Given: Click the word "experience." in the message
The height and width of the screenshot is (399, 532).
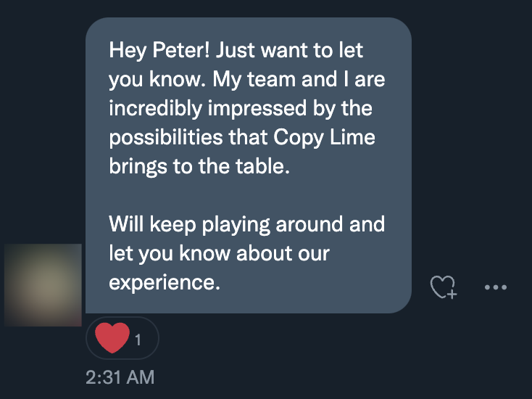Looking at the screenshot, I should (164, 281).
